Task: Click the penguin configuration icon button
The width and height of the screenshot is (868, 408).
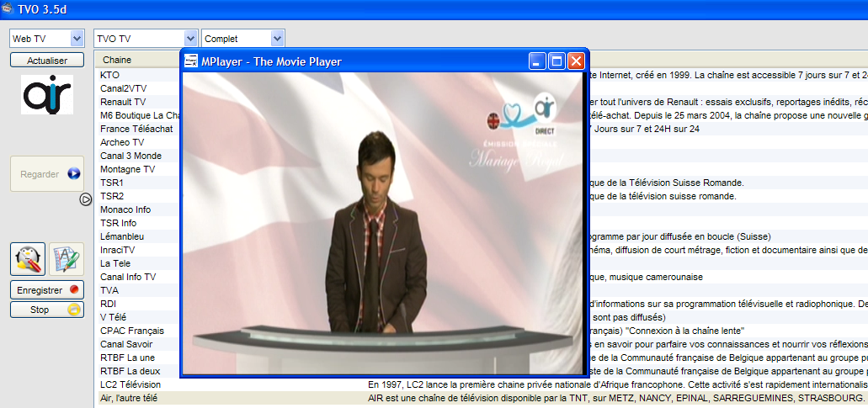Action: click(28, 259)
